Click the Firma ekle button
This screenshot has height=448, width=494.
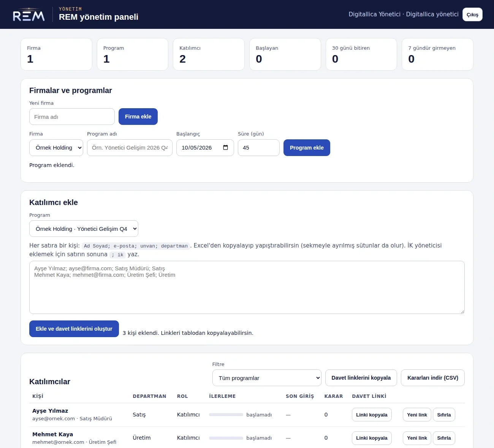[x=138, y=117]
